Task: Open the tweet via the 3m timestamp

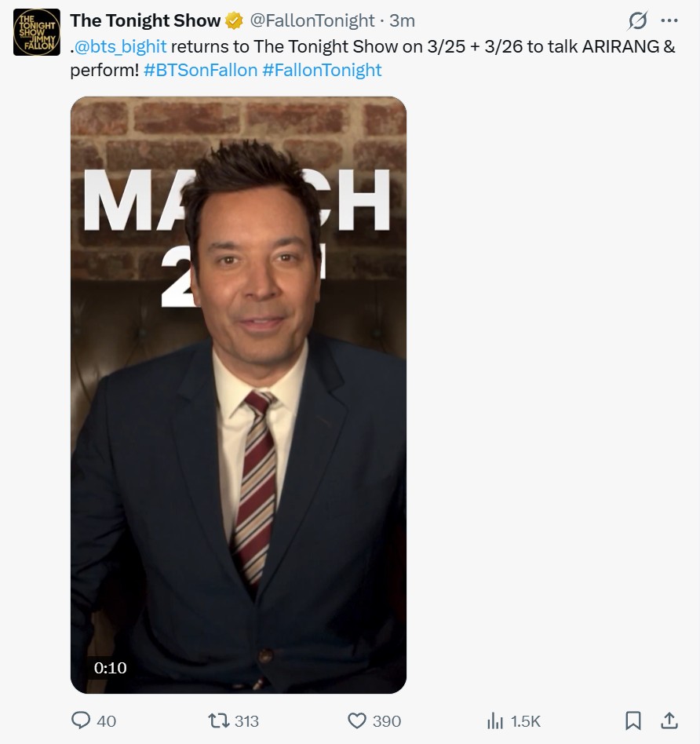Action: coord(403,21)
